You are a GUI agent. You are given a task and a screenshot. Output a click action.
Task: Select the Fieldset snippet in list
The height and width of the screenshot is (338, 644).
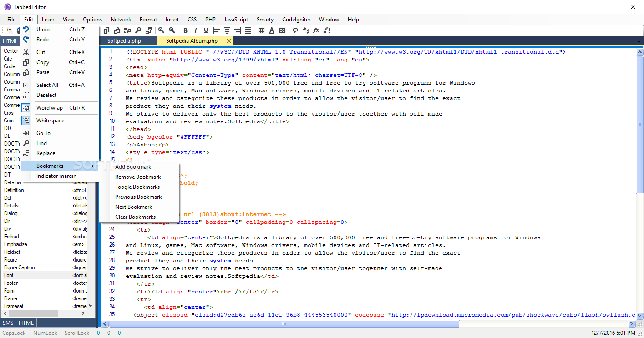click(45, 252)
